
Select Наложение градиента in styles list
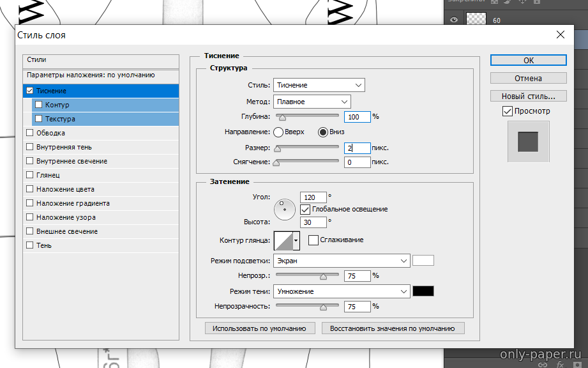[x=73, y=203]
